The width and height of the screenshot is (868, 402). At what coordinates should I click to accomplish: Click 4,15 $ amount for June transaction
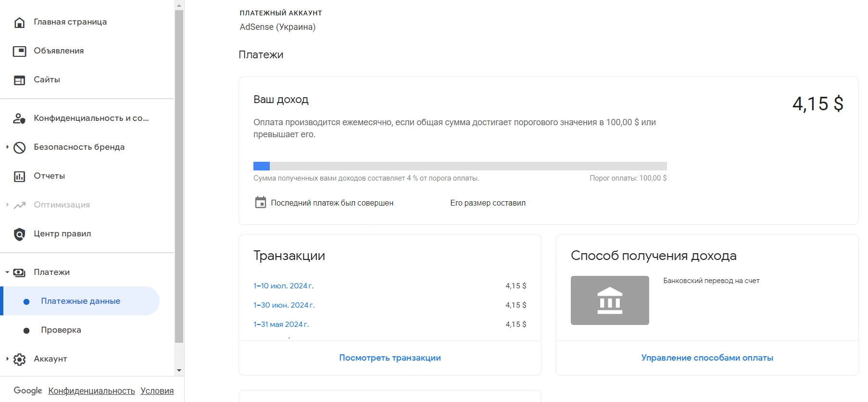tap(516, 305)
